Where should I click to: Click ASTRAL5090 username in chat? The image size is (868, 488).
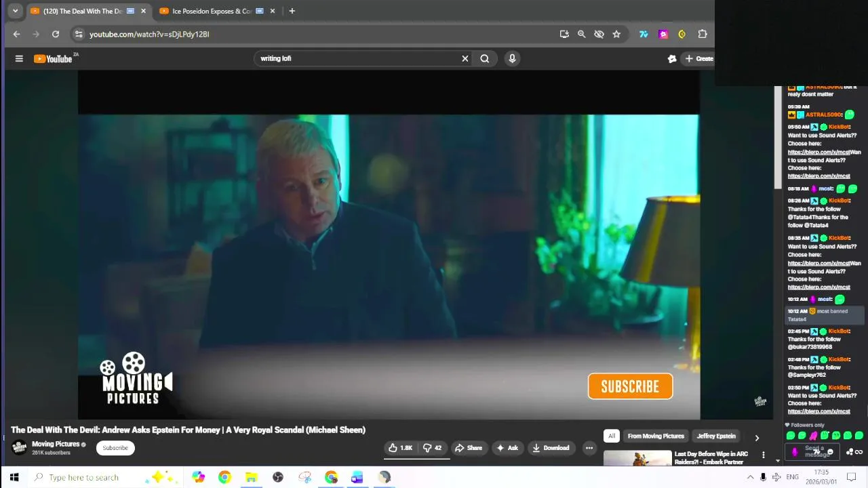point(824,115)
